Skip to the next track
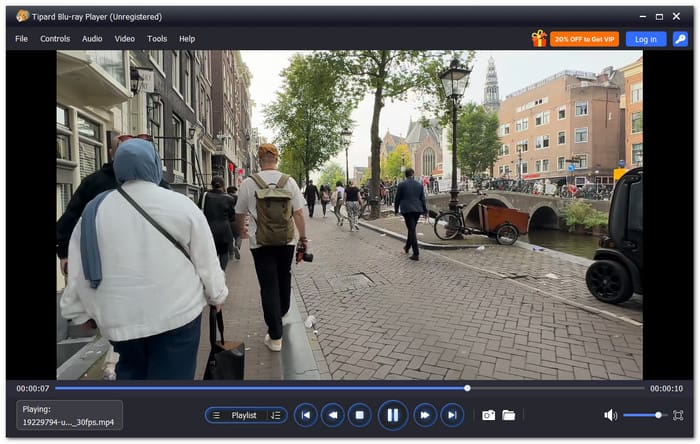The image size is (700, 444). [452, 415]
